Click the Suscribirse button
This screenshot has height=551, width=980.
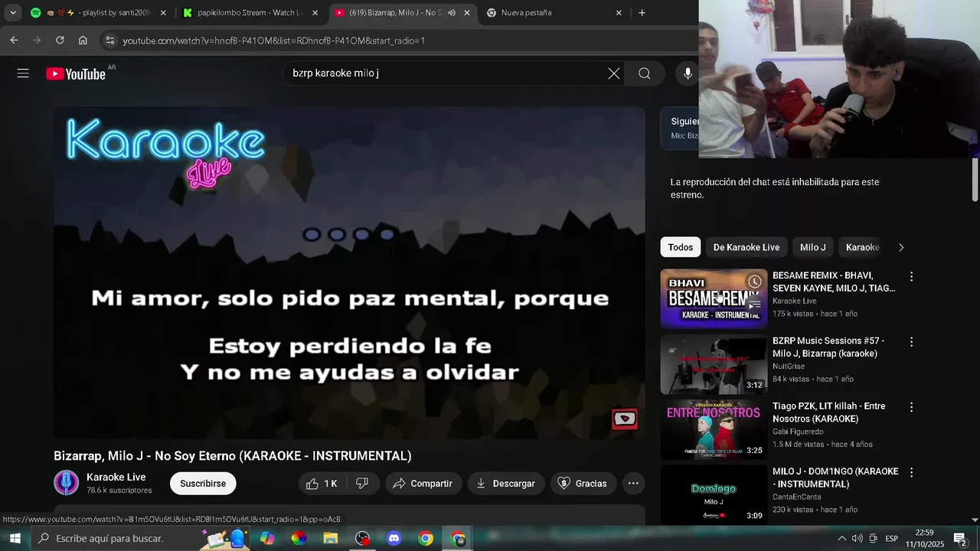(203, 484)
